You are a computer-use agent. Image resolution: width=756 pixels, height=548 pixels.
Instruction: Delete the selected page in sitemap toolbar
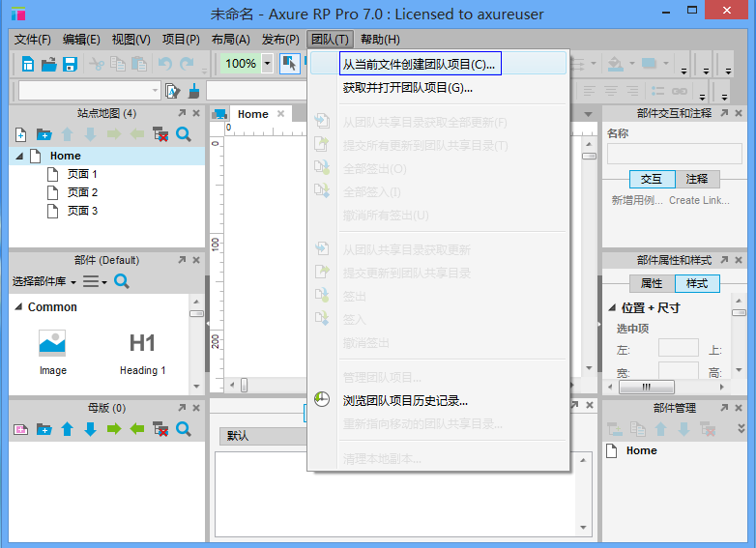click(160, 134)
